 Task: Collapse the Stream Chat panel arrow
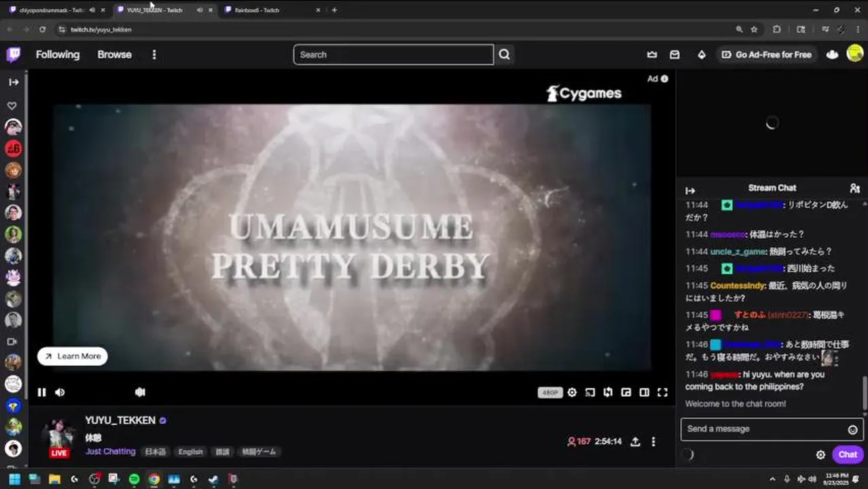click(690, 190)
